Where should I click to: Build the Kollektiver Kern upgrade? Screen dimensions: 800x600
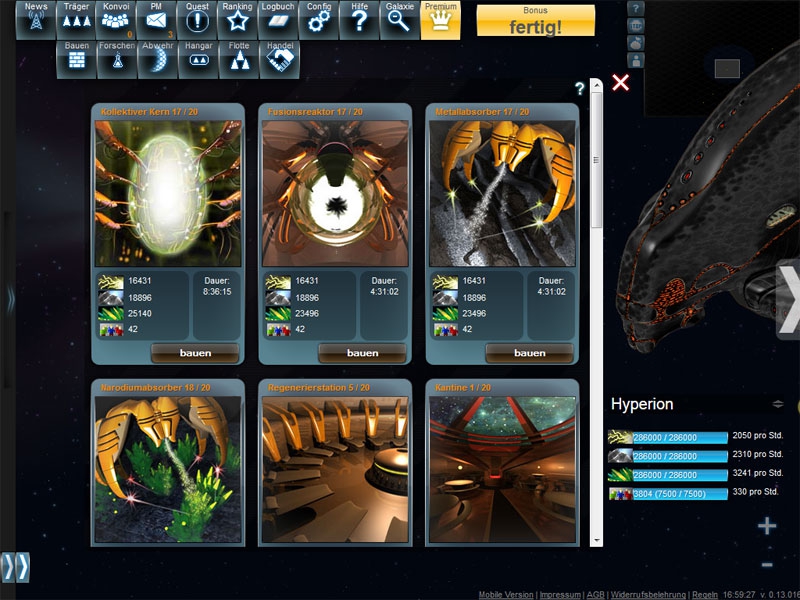(195, 353)
